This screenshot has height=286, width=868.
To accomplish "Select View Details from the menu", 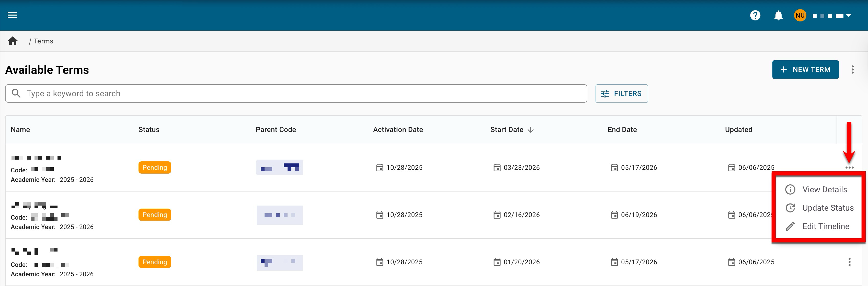I will click(x=824, y=189).
